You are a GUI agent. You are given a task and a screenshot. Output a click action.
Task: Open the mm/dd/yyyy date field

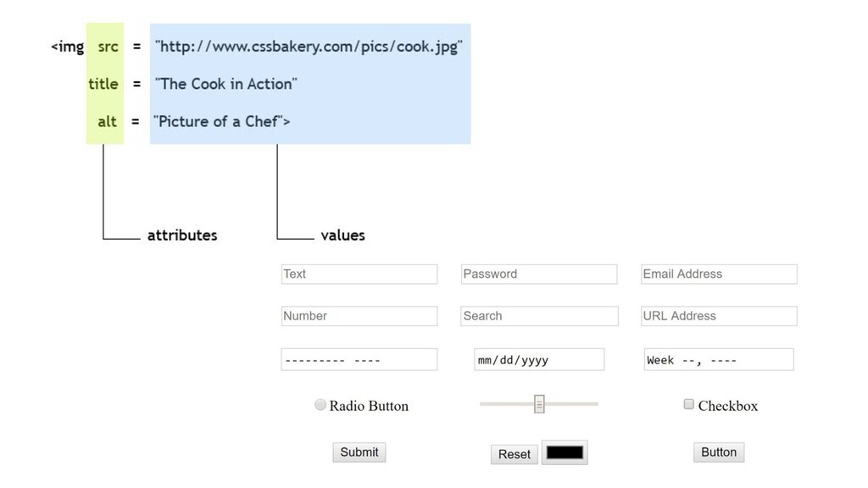[538, 359]
